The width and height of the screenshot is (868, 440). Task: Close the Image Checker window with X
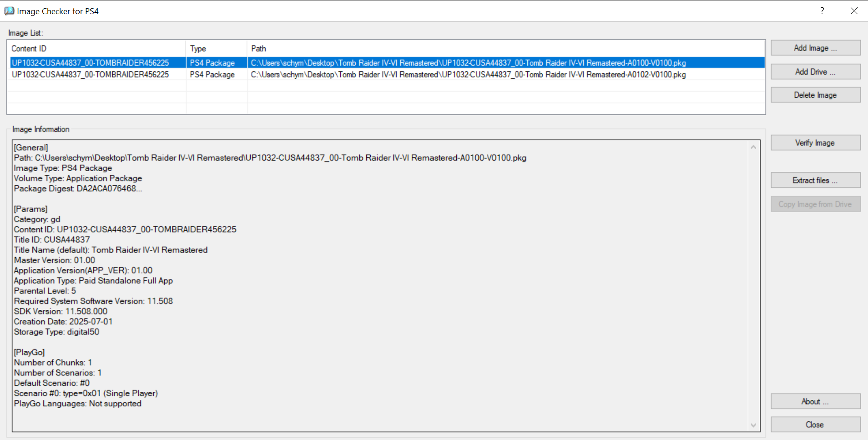click(854, 11)
